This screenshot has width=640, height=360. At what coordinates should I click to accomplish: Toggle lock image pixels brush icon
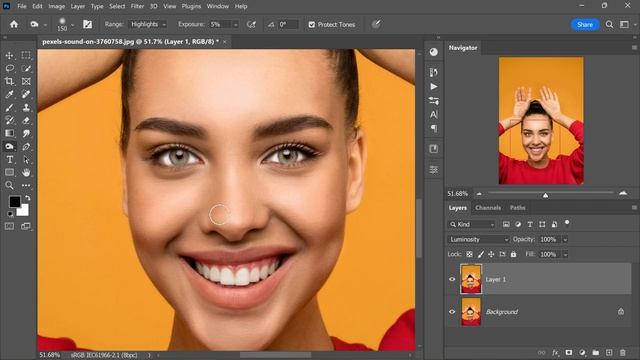(x=480, y=254)
